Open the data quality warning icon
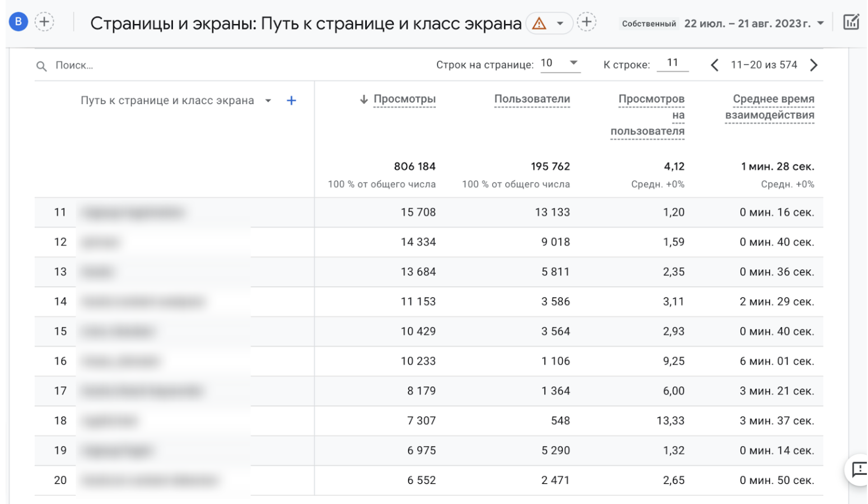Image resolution: width=868 pixels, height=504 pixels. pyautogui.click(x=538, y=23)
